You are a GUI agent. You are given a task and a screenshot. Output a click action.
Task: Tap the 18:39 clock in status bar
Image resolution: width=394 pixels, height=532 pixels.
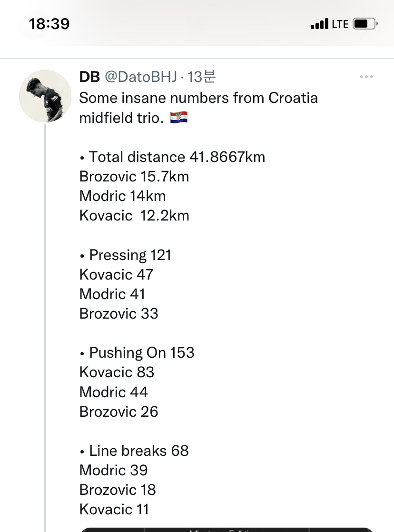49,24
